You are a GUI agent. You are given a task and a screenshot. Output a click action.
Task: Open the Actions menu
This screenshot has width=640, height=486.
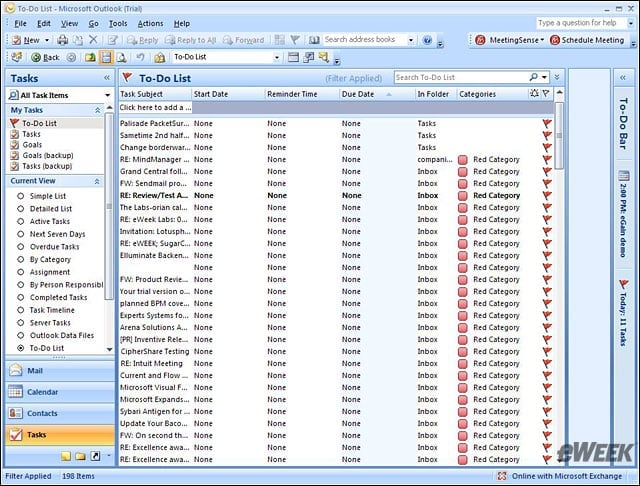[150, 24]
